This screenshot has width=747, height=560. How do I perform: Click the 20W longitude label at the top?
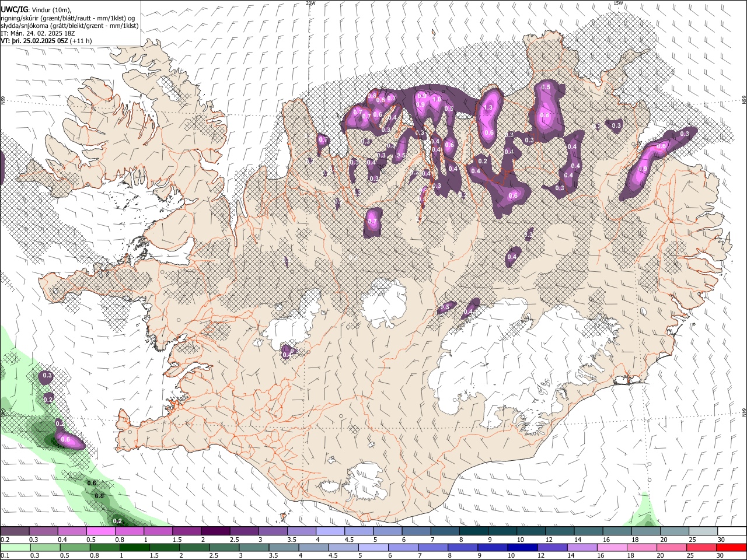310,3
